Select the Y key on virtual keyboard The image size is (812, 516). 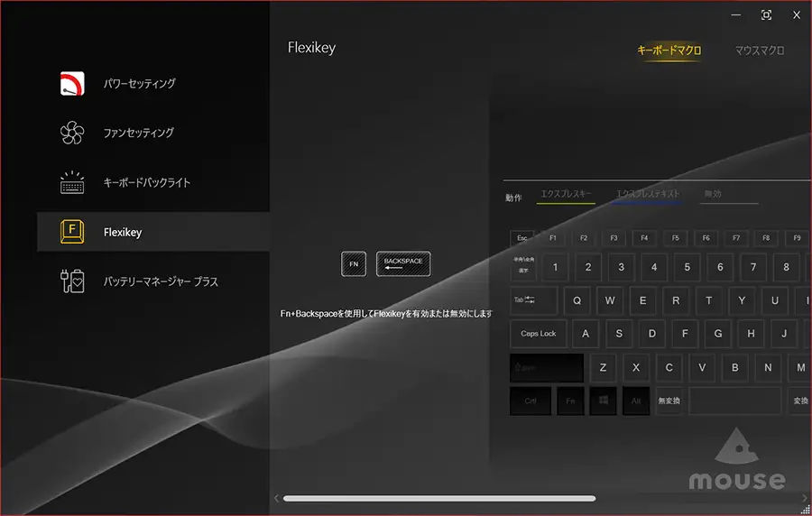(x=743, y=300)
